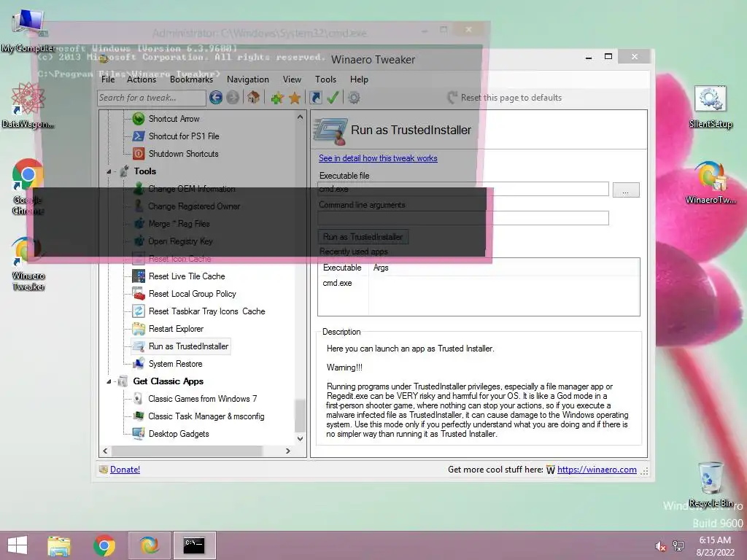Click Reset this page to defaults
Screen dimensions: 747x560
[505, 98]
